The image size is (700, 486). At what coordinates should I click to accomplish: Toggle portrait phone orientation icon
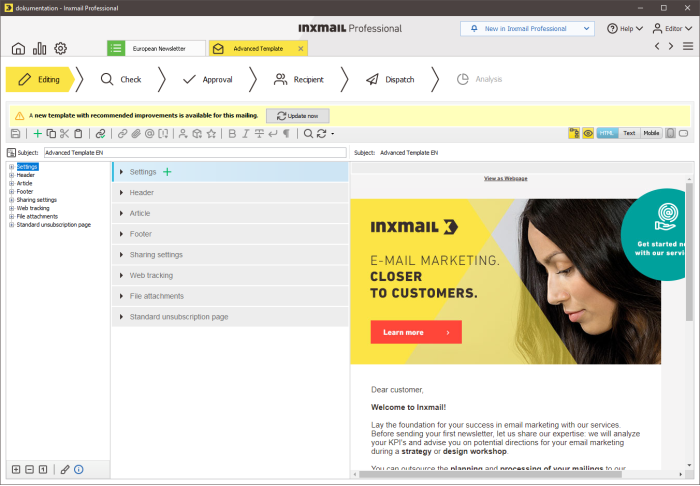(671, 133)
